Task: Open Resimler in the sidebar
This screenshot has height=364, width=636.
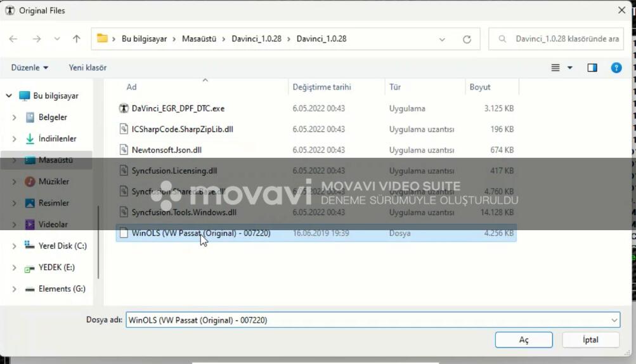Action: point(53,204)
